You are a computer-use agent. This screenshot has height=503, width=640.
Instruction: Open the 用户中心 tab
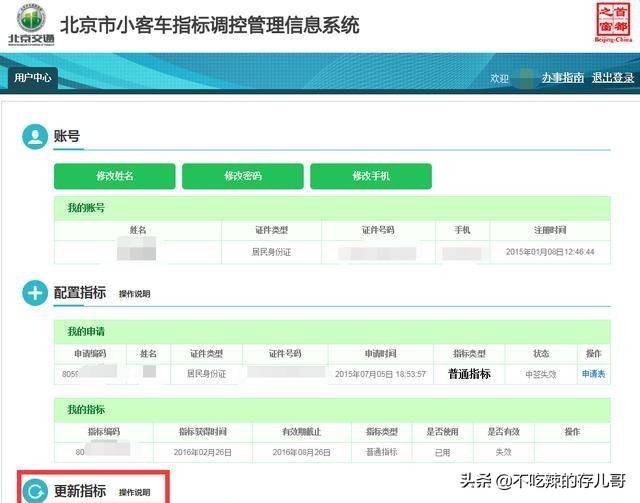pyautogui.click(x=33, y=78)
